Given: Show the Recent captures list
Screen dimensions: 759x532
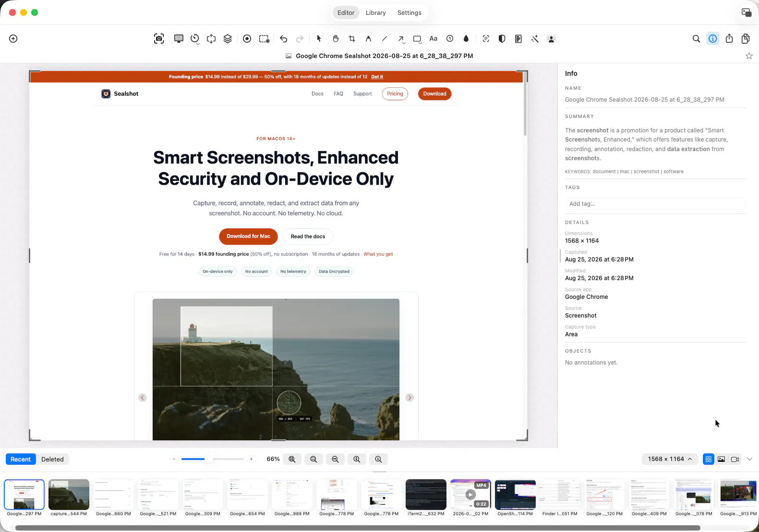Looking at the screenshot, I should [21, 459].
